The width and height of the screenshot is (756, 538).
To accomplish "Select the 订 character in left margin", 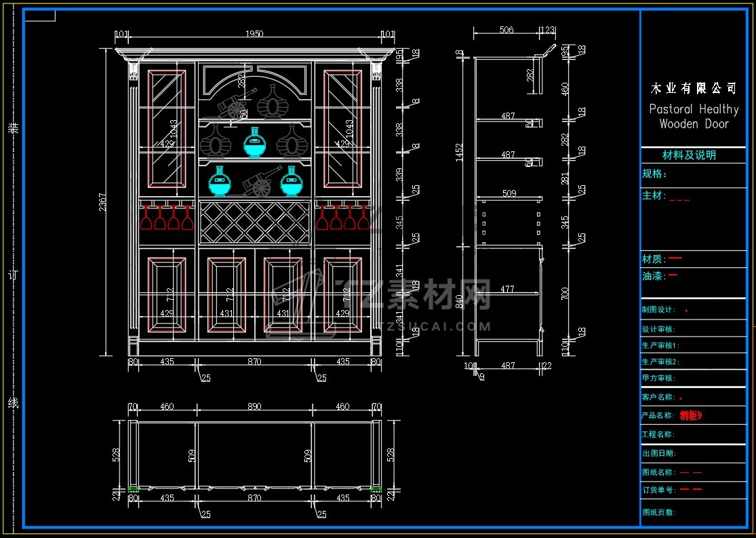I will 13,275.
